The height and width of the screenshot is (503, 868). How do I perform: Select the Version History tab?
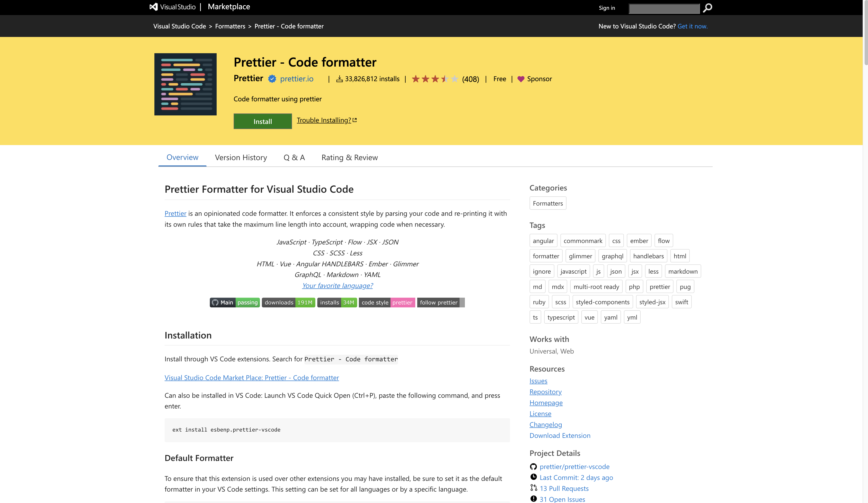[x=241, y=157]
